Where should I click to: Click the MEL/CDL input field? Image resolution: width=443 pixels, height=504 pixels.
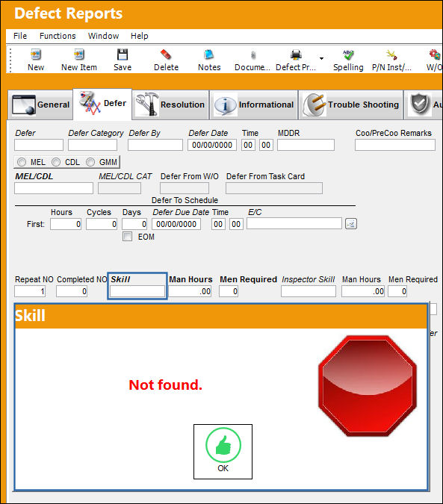(54, 188)
